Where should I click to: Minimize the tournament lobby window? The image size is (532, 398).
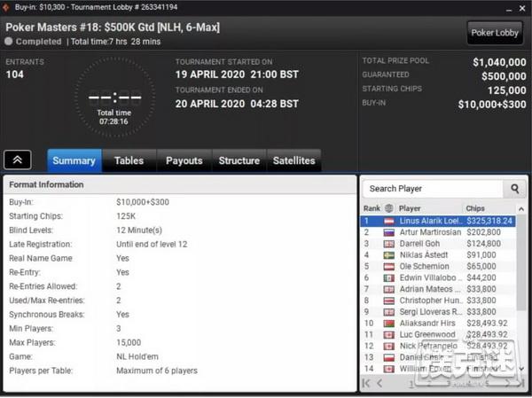click(509, 9)
